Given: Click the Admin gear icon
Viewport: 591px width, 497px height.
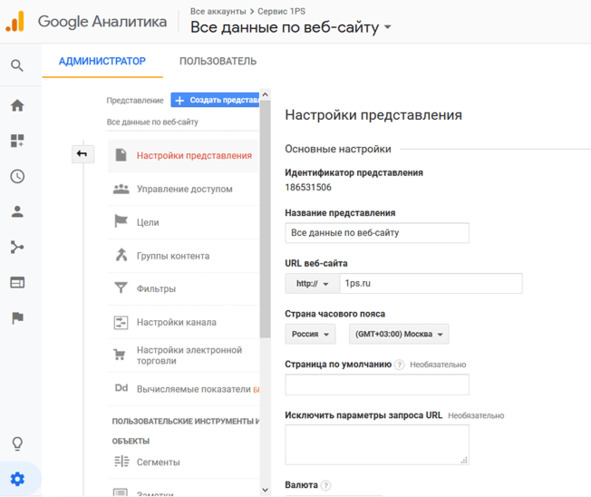Looking at the screenshot, I should (17, 479).
